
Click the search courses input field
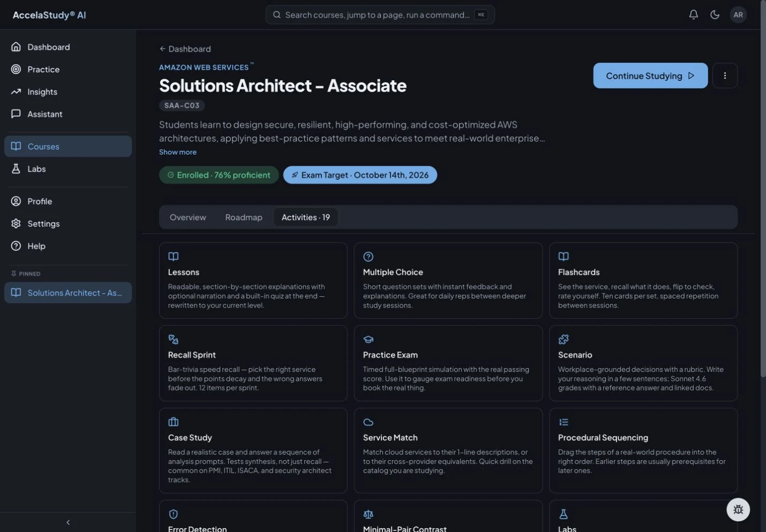(x=380, y=14)
